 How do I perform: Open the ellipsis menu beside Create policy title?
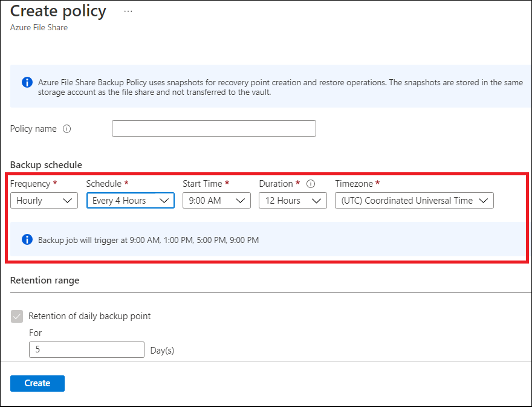(128, 10)
